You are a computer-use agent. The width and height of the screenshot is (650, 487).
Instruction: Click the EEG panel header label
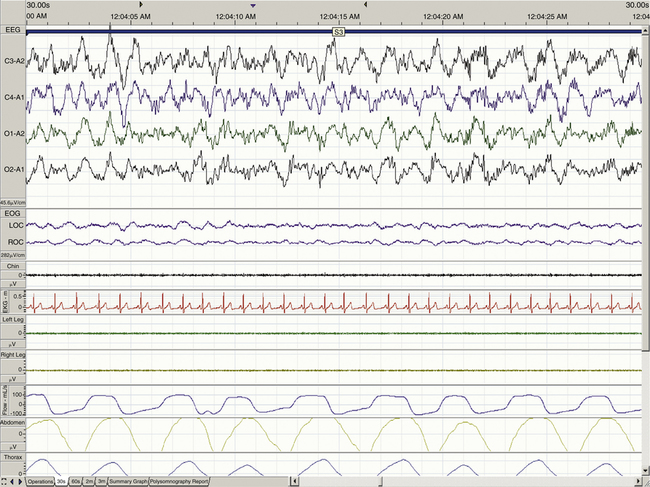[12, 31]
